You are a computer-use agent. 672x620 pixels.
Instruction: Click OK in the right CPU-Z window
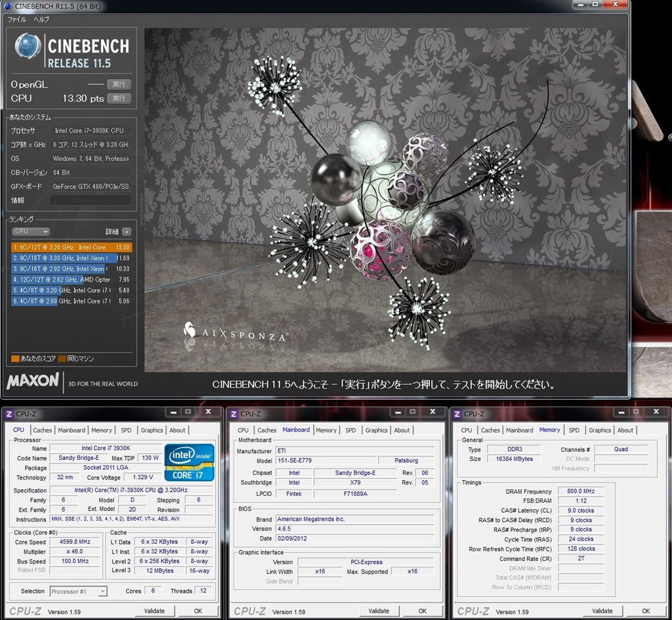[x=646, y=611]
